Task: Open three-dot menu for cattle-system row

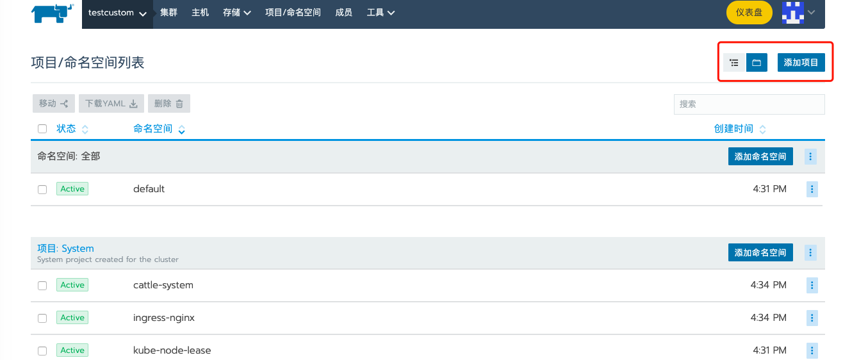Action: click(x=812, y=285)
